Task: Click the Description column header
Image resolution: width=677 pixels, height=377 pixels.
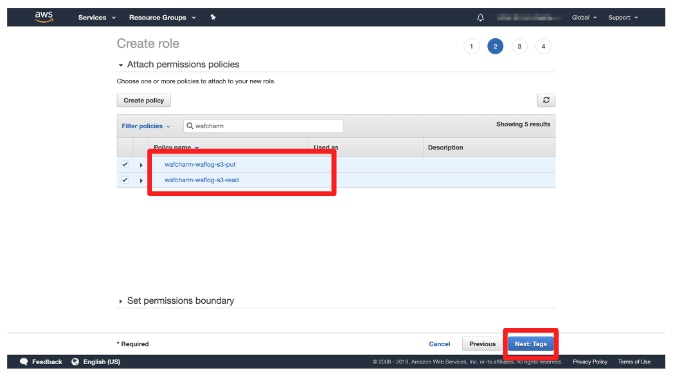Action: 445,148
